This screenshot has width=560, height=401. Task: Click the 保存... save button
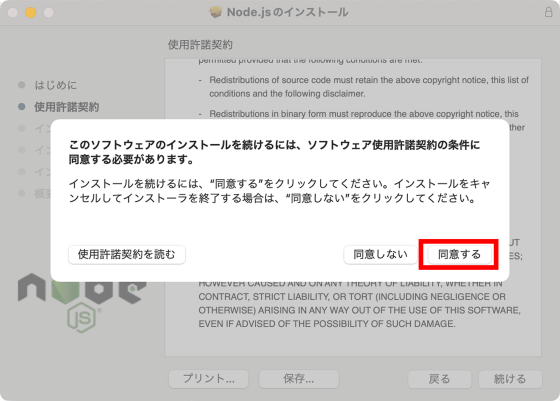point(299,379)
